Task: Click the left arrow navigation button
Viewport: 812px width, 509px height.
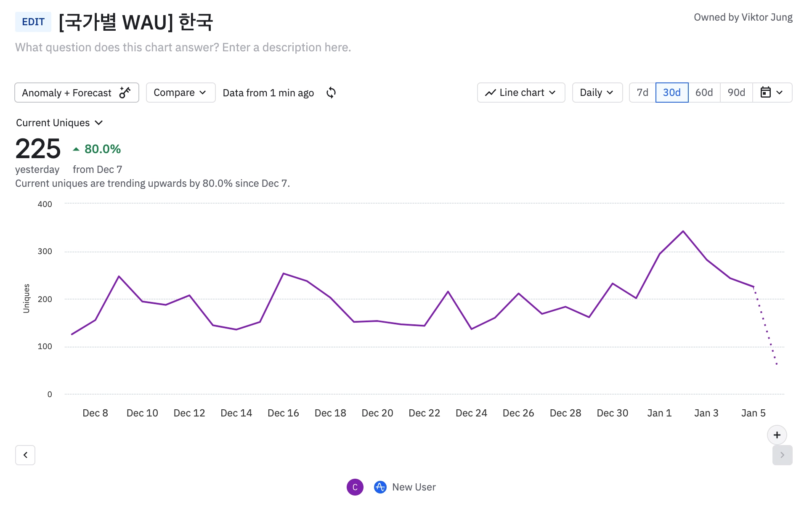Action: pyautogui.click(x=25, y=455)
